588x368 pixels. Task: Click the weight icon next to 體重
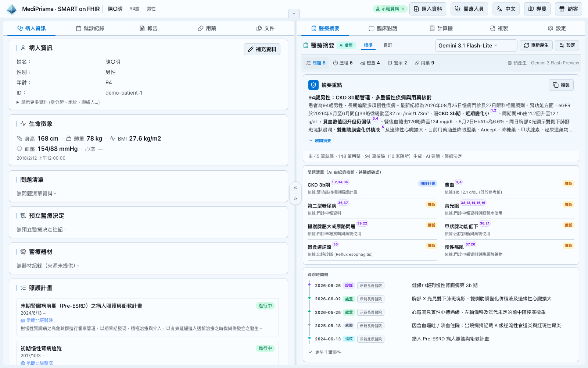69,138
